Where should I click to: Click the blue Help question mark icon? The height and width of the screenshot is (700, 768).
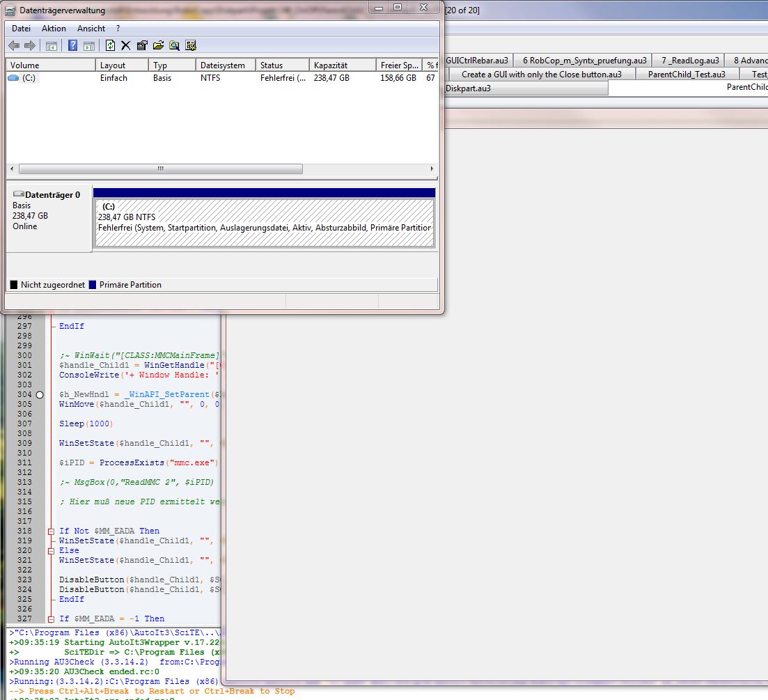[x=72, y=46]
